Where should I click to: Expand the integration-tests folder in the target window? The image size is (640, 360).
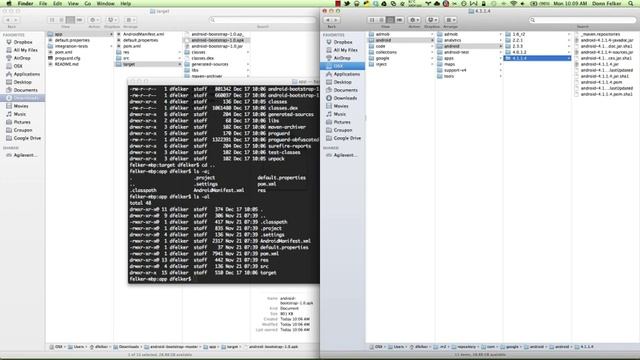[x=111, y=46]
